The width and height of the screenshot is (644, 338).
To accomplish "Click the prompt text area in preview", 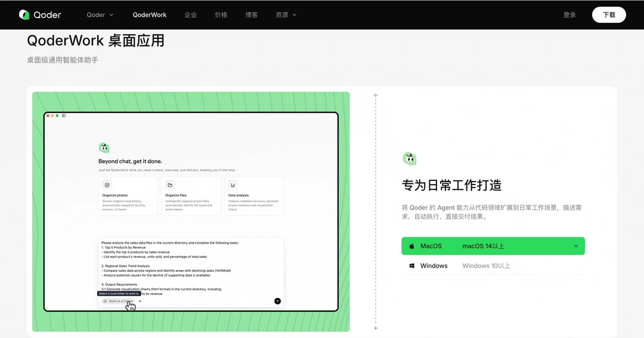I will point(191,268).
